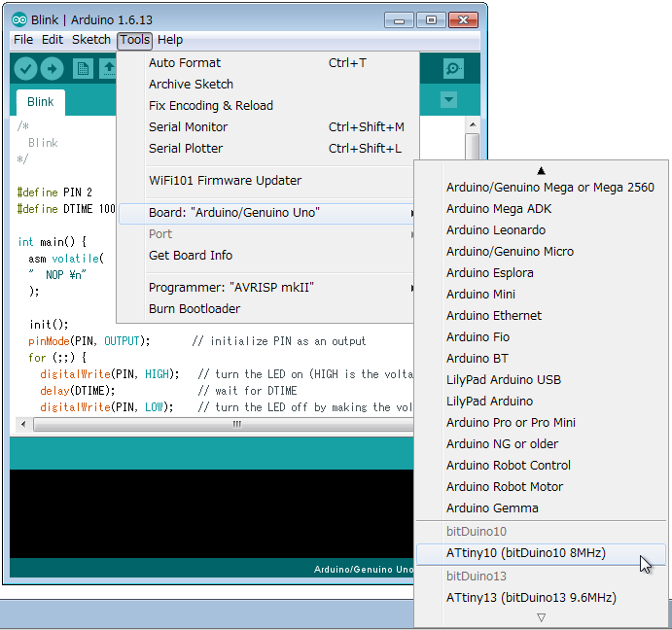Screen dimensions: 672x630
Task: Open the Help menu
Action: tap(170, 40)
